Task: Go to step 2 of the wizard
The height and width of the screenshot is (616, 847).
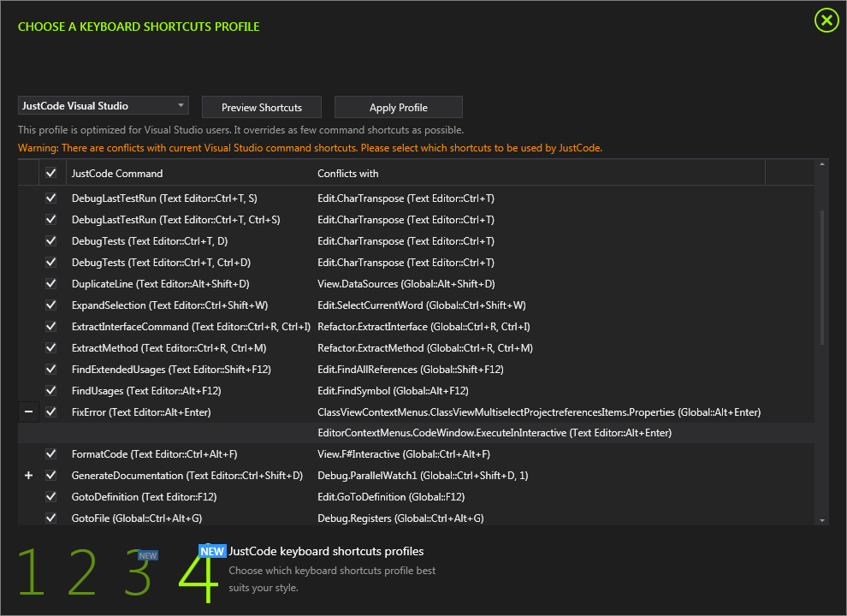Action: (x=82, y=572)
